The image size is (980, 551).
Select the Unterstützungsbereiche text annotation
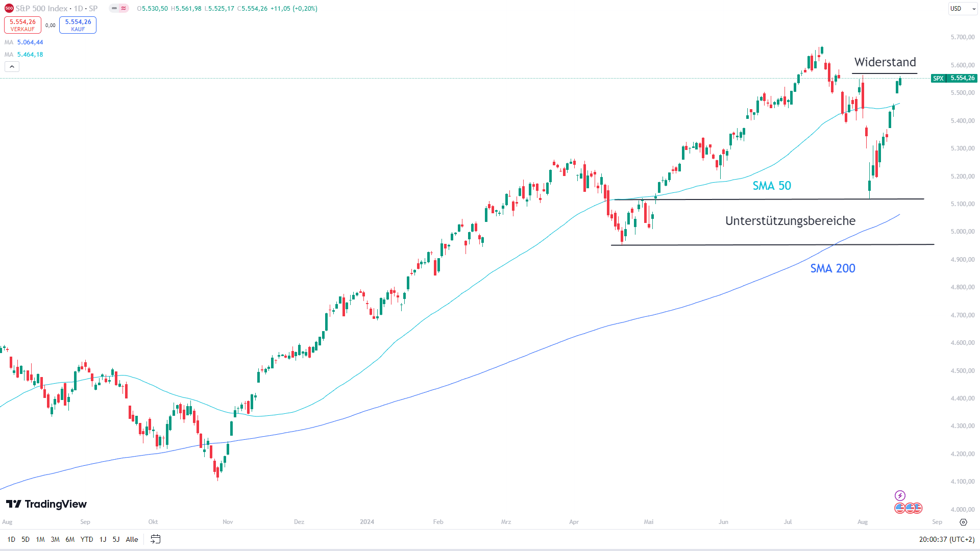[x=790, y=221]
